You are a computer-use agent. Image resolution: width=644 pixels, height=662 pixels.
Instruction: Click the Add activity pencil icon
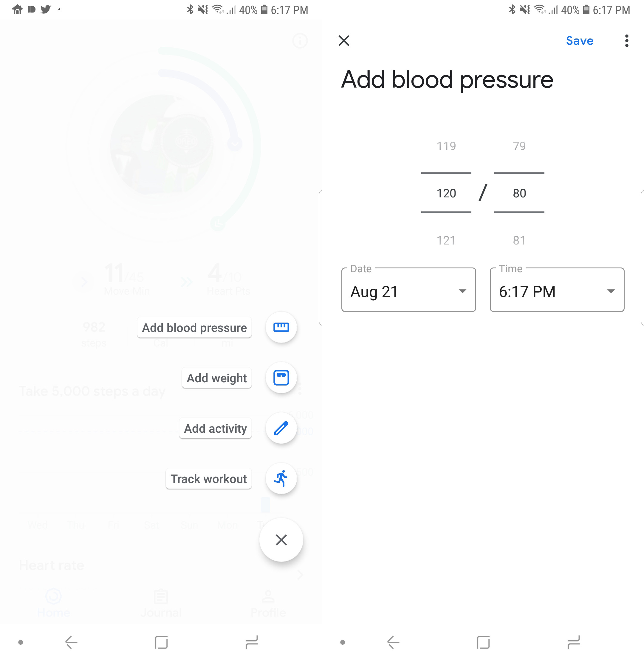click(281, 428)
